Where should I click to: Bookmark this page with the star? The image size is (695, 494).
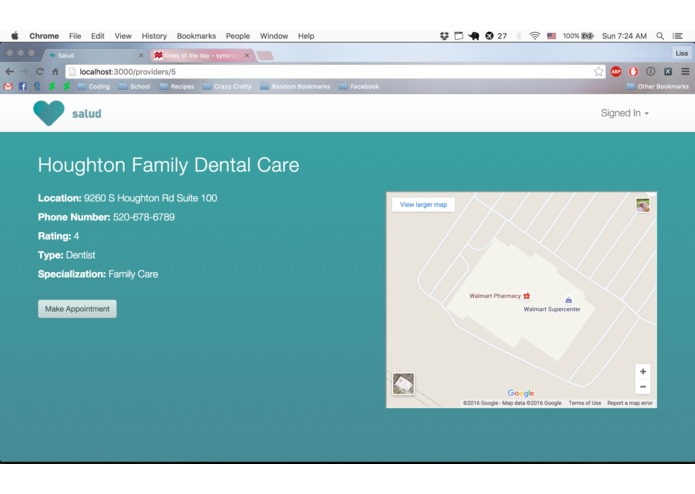point(598,71)
